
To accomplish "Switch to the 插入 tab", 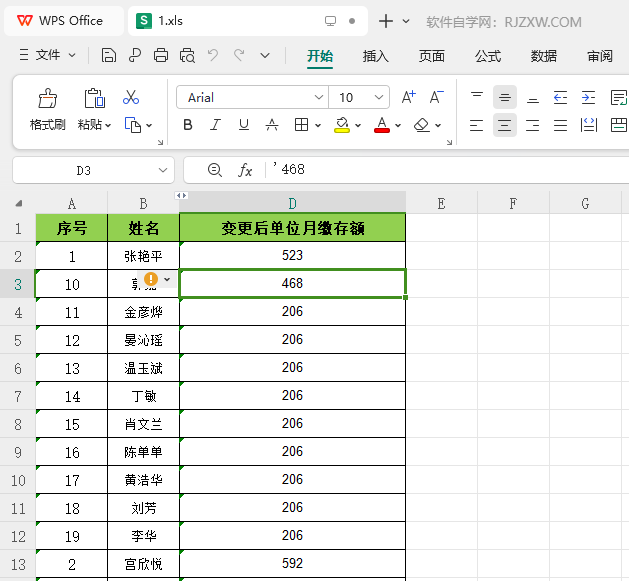I will [375, 56].
